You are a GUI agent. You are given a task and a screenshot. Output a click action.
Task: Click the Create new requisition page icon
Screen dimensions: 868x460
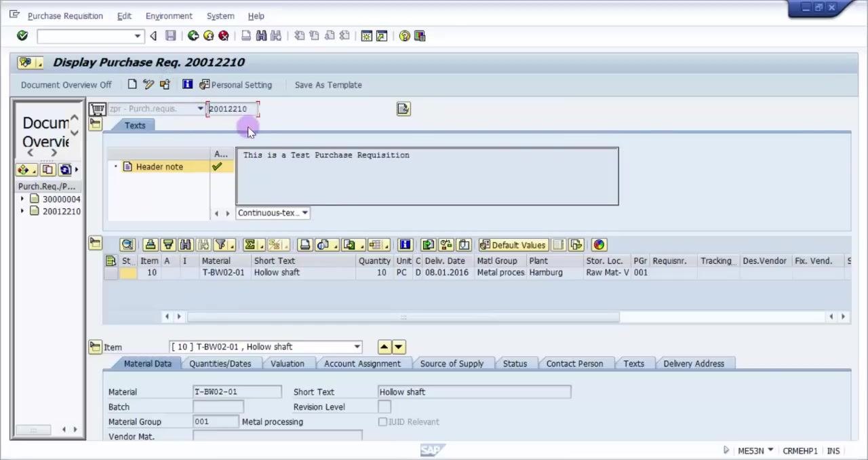pyautogui.click(x=132, y=85)
